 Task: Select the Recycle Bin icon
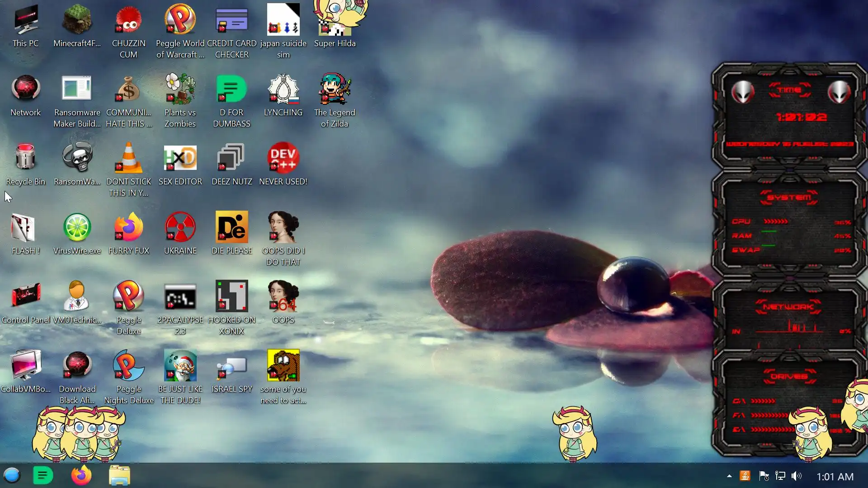coord(25,158)
